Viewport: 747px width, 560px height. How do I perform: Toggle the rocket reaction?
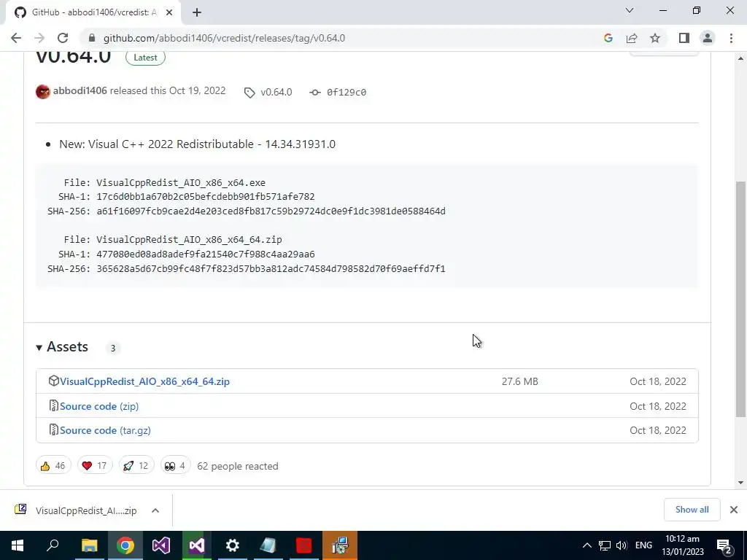pos(136,466)
